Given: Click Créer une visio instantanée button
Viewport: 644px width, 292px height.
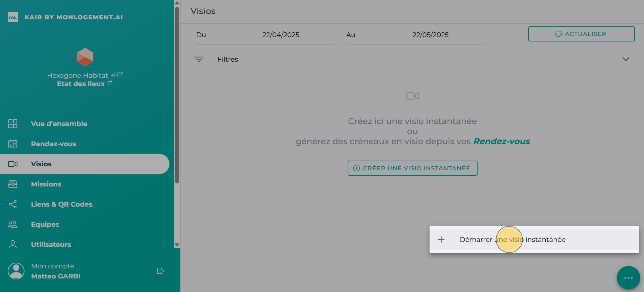Looking at the screenshot, I should click(x=412, y=168).
